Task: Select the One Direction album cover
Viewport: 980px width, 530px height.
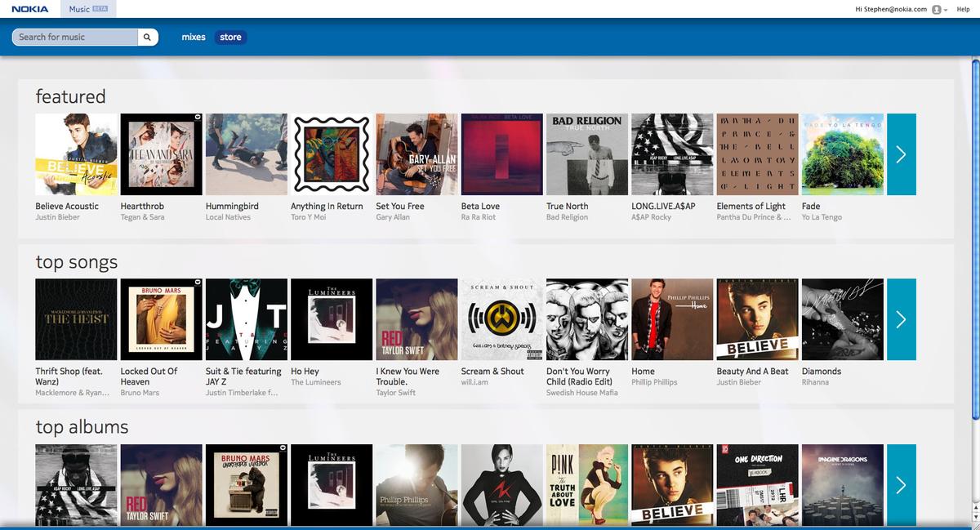Action: [x=758, y=485]
